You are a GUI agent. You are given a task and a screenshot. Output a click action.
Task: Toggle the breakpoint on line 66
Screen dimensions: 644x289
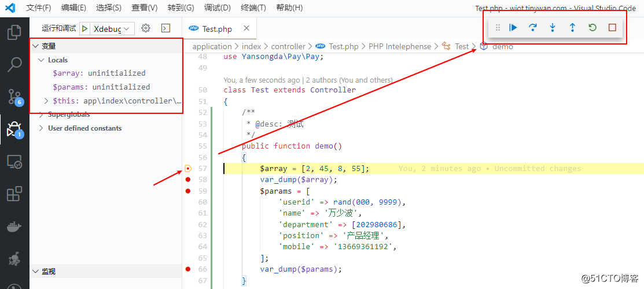(188, 269)
